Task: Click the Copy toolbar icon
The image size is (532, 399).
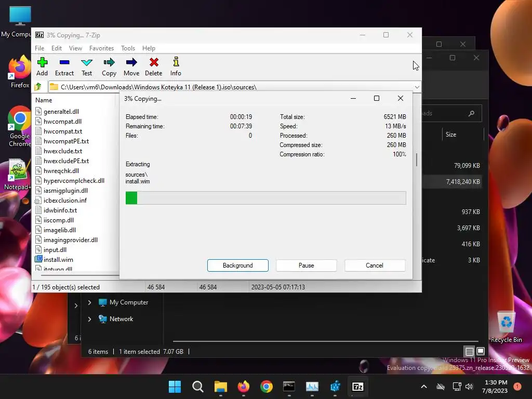Action: click(x=109, y=66)
